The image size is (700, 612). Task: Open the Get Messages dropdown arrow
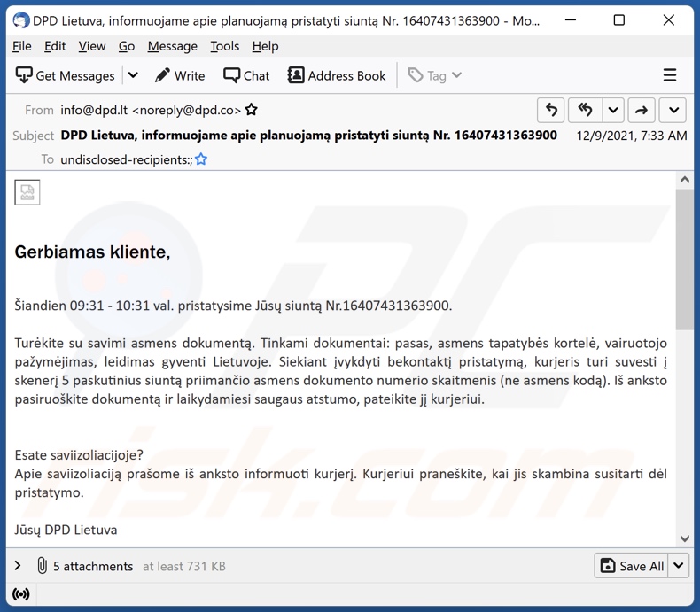click(x=133, y=75)
